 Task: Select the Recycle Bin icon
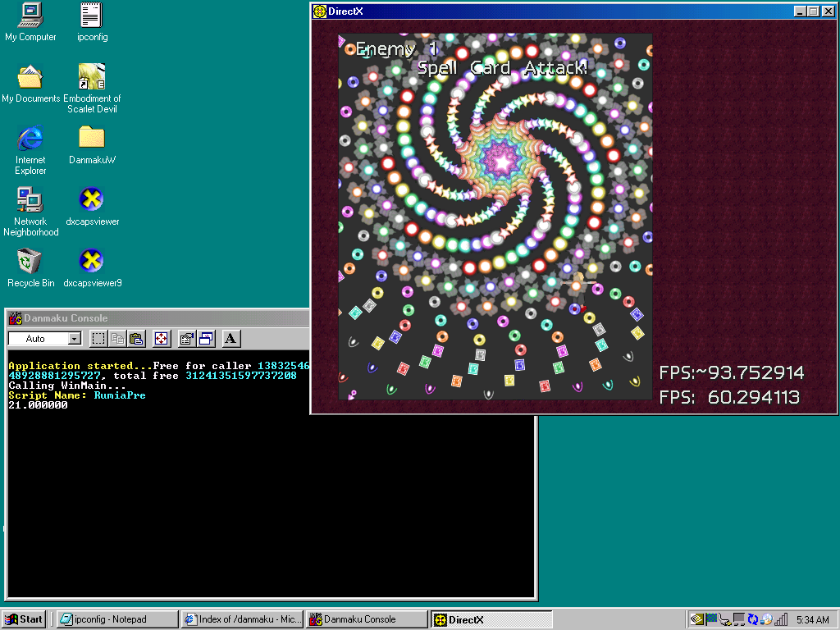pos(30,268)
